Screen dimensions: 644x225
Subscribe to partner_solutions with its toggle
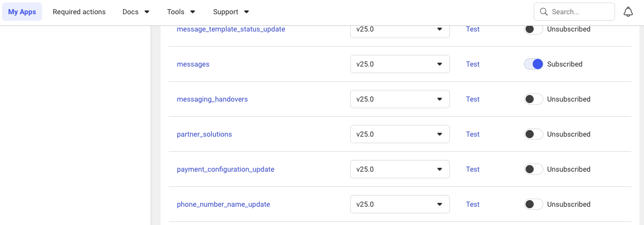(x=533, y=134)
